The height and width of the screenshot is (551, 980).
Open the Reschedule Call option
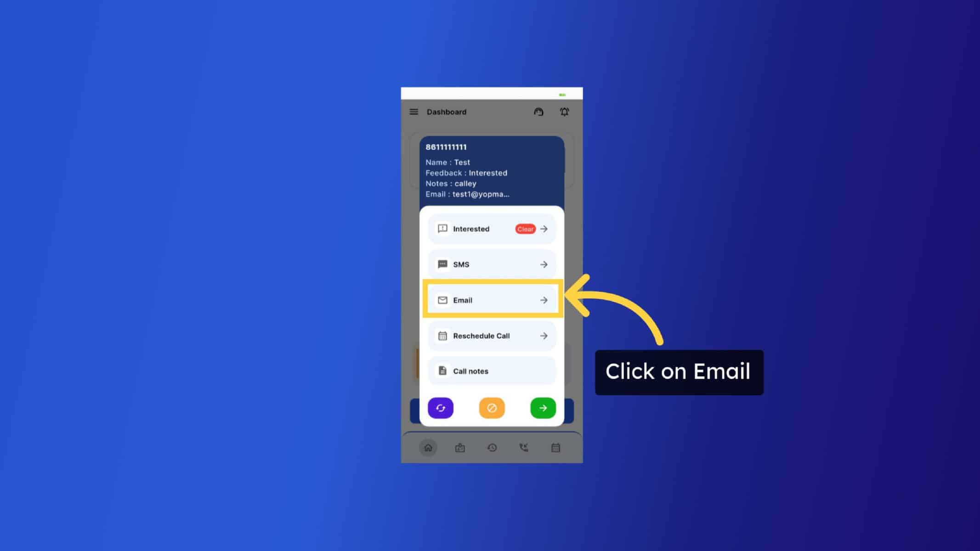click(x=492, y=335)
